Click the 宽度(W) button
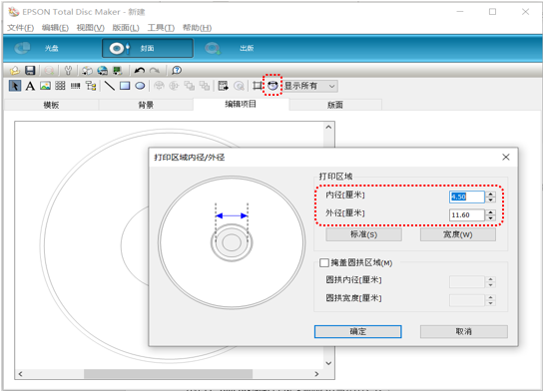 click(458, 234)
